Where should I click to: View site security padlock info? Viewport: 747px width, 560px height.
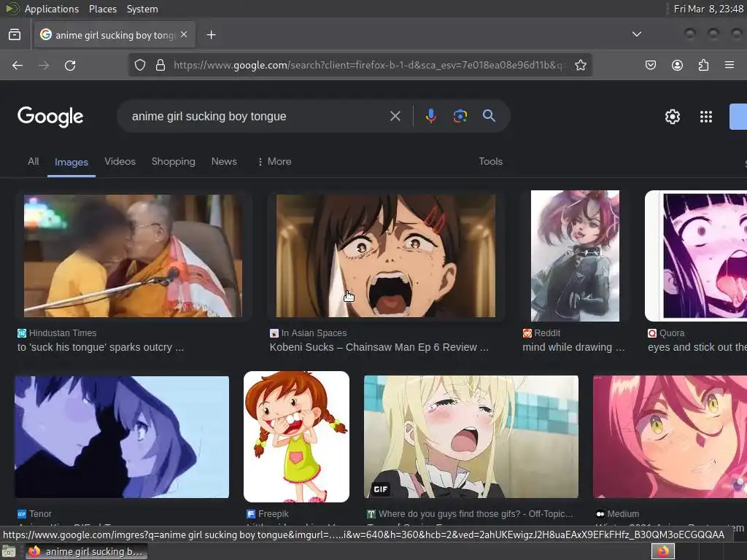pyautogui.click(x=160, y=65)
